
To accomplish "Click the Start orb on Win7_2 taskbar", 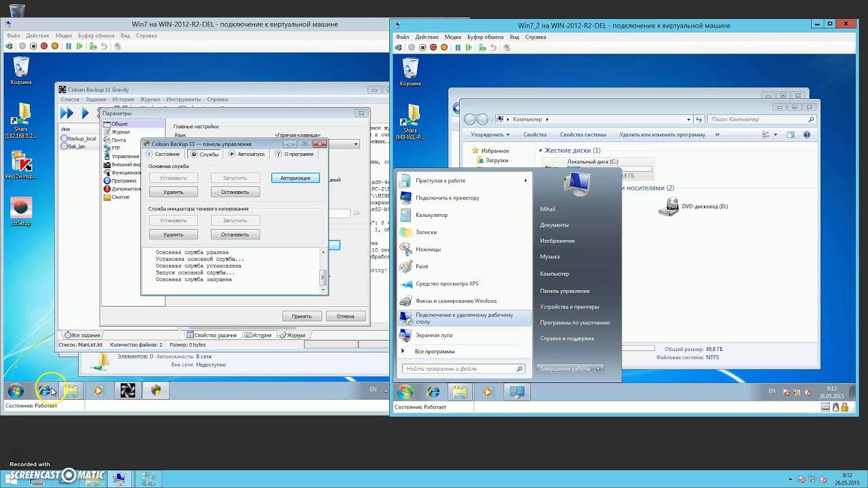I will (x=405, y=392).
